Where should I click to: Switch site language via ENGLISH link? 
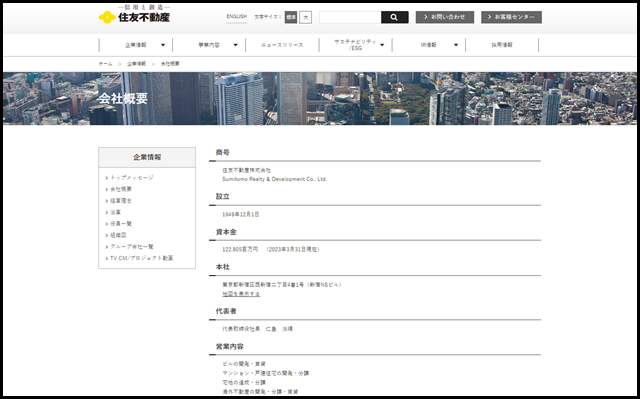click(237, 17)
